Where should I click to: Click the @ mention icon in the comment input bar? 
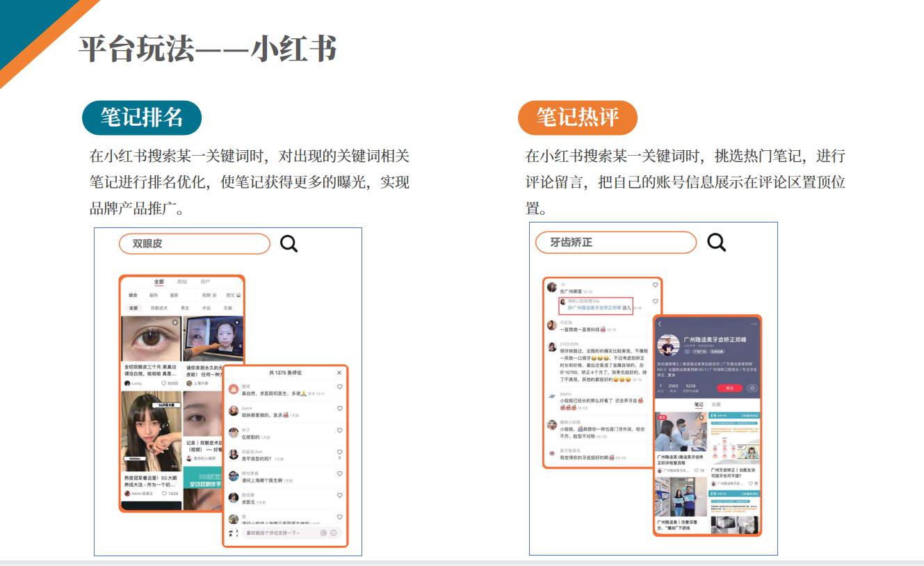[x=322, y=533]
